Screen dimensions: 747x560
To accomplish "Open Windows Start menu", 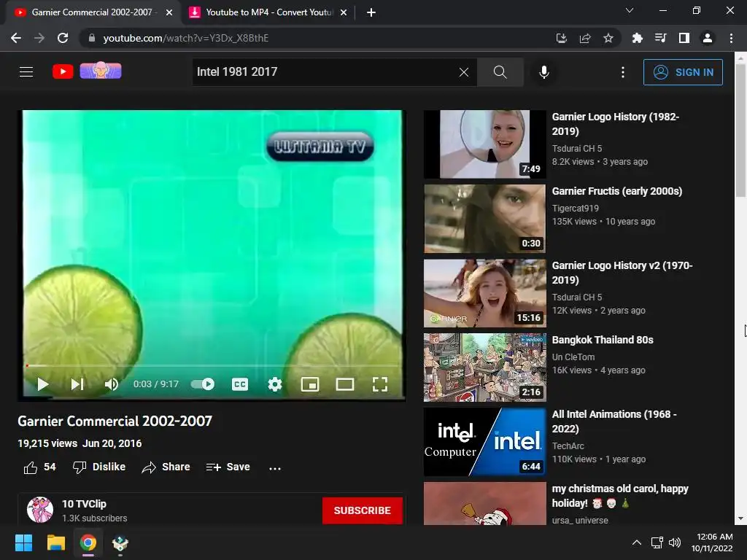I will pyautogui.click(x=23, y=542).
